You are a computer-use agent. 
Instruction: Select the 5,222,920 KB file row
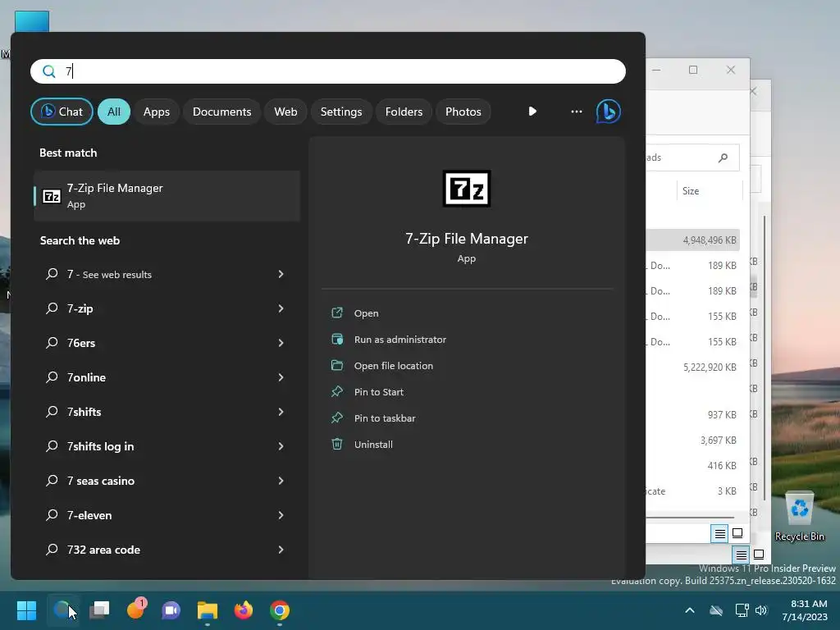(692, 367)
